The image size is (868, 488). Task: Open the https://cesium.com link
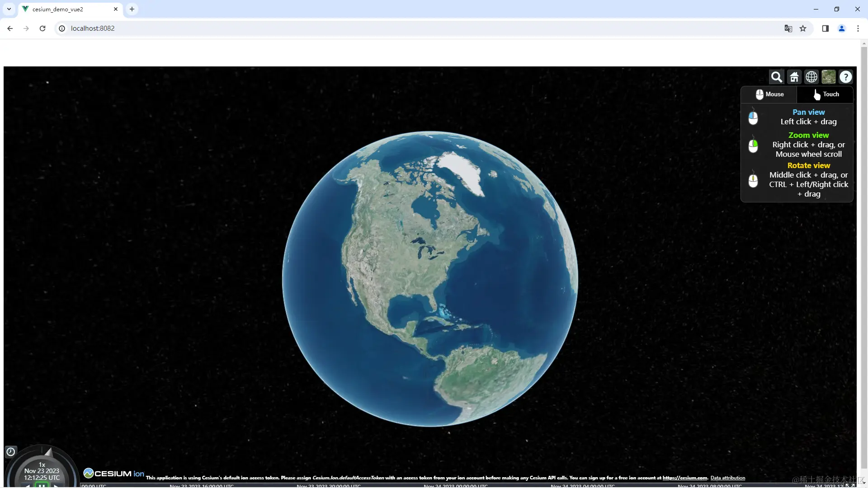pyautogui.click(x=685, y=478)
